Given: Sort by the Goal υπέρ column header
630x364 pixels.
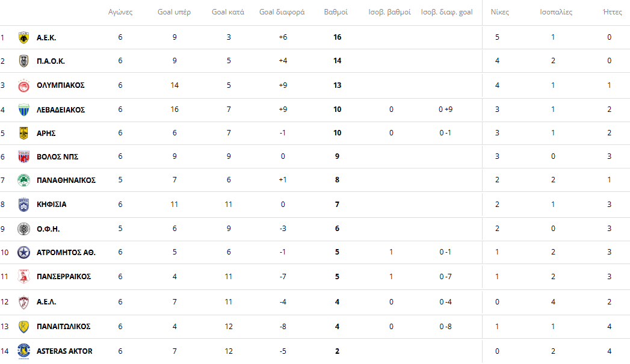Looking at the screenshot, I should [174, 12].
